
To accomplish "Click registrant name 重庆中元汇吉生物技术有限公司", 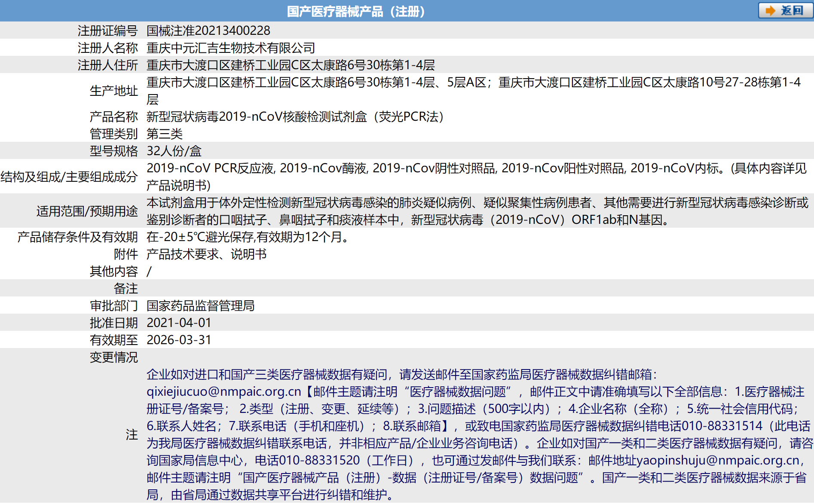I will (x=230, y=48).
